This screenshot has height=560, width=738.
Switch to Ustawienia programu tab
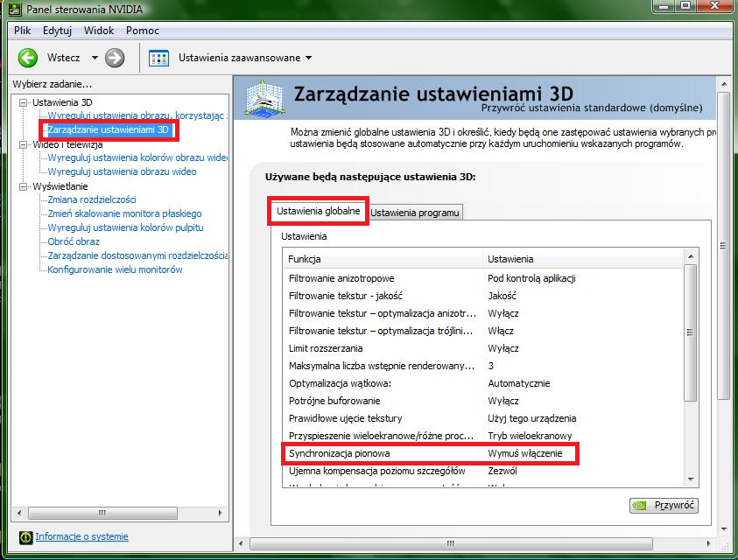point(415,213)
